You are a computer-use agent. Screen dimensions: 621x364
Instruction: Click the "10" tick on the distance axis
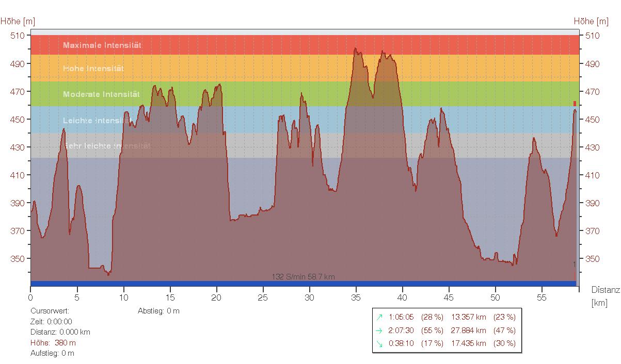pyautogui.click(x=123, y=297)
